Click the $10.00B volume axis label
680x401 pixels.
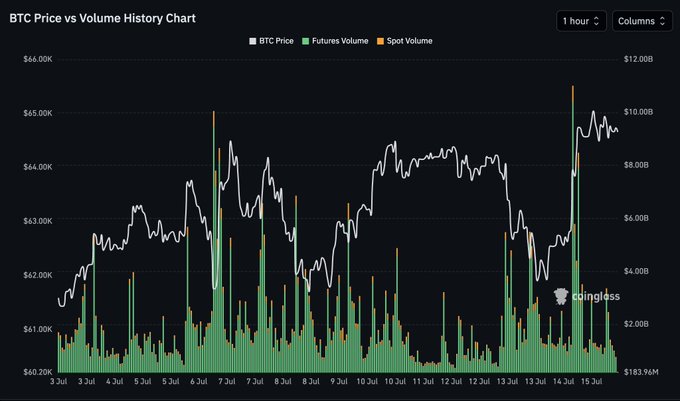coord(638,112)
